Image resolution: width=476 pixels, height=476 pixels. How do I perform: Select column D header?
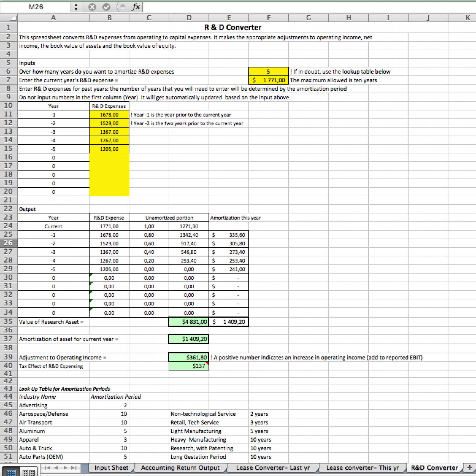click(189, 18)
